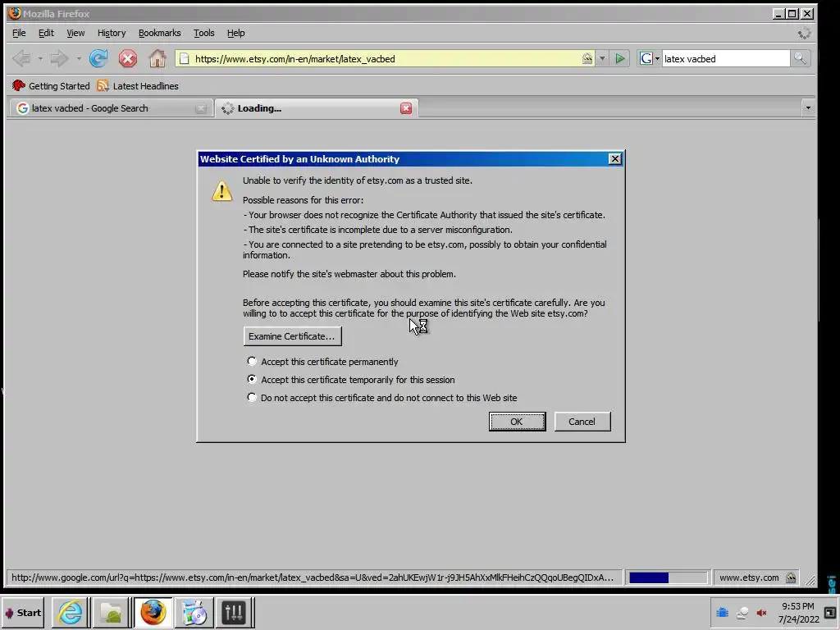Go back with the Back arrow

[x=21, y=58]
